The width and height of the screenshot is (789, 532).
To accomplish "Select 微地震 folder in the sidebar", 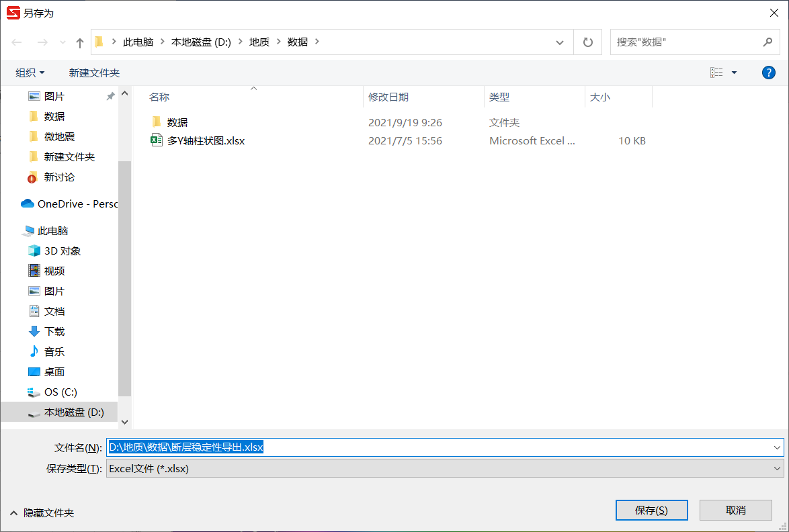I will click(x=59, y=136).
